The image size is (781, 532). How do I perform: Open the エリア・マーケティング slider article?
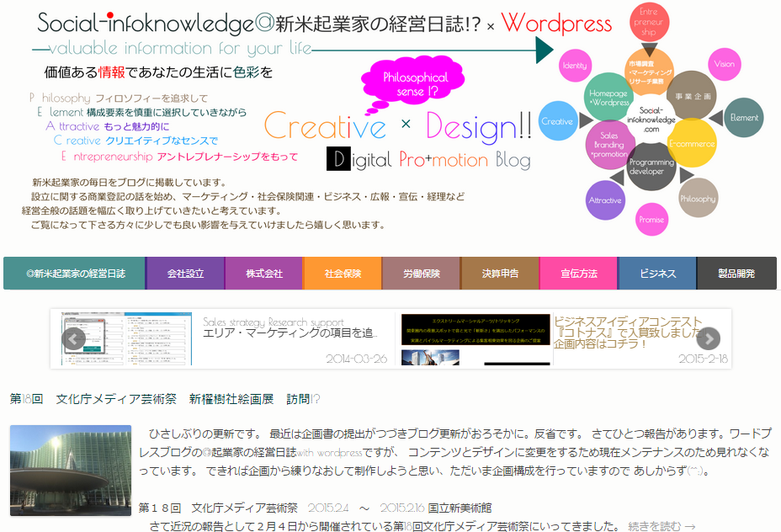[x=290, y=332]
